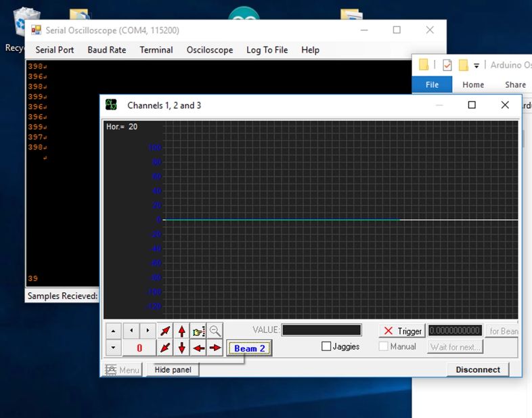
Task: Open the Osciloscope menu
Action: tap(210, 50)
